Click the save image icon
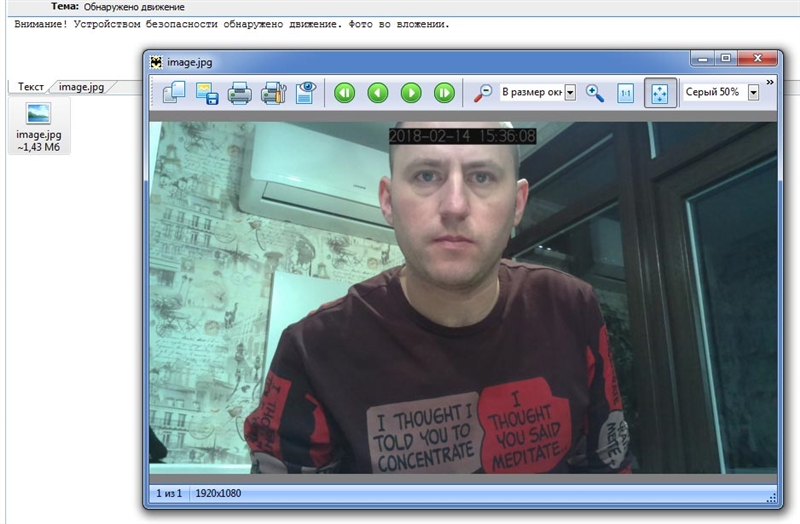The height and width of the screenshot is (524, 800). point(207,94)
